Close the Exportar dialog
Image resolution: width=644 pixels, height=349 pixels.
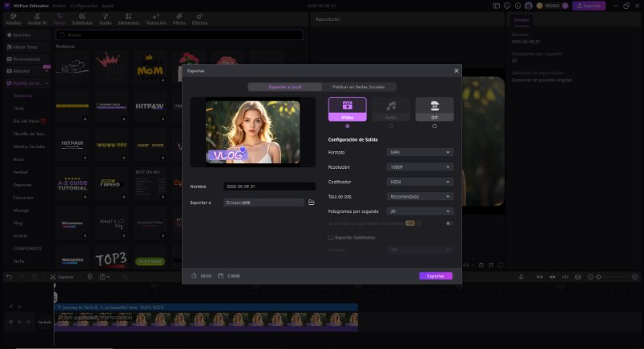[456, 71]
